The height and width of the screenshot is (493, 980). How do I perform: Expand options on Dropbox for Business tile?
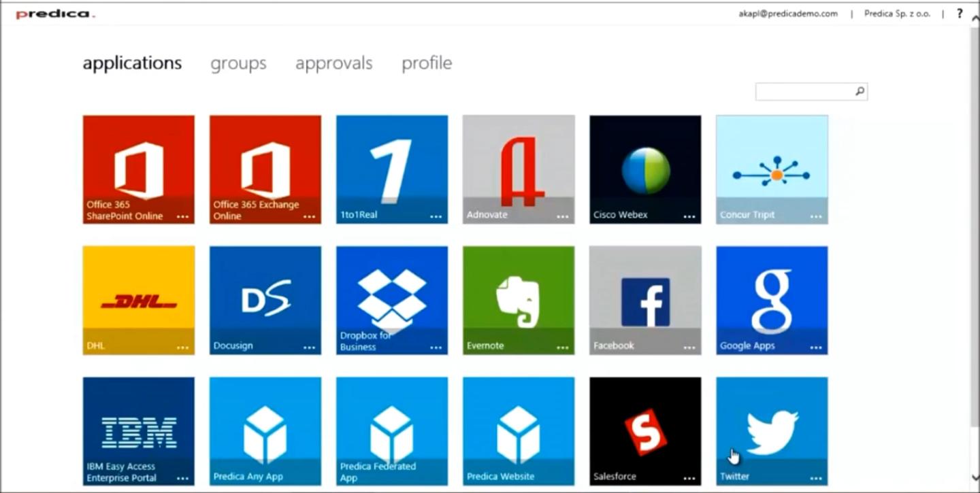click(436, 347)
